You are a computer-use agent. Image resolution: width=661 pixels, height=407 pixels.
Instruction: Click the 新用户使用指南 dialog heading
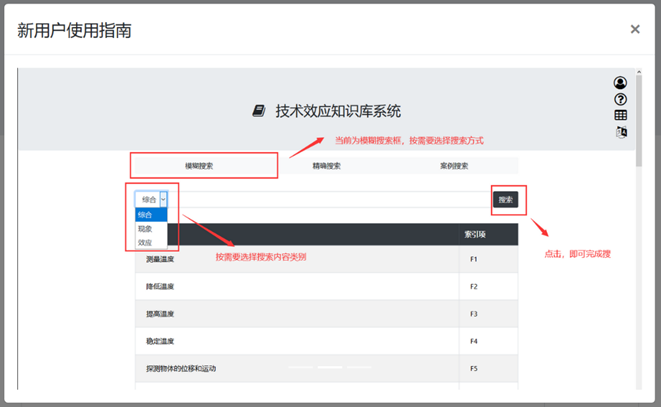[74, 30]
